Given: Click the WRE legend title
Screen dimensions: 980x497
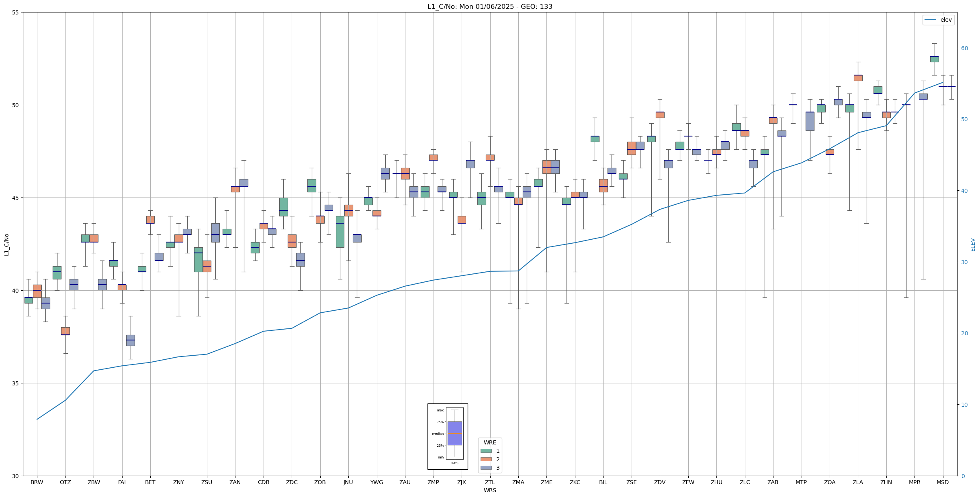Looking at the screenshot, I should pyautogui.click(x=489, y=442).
